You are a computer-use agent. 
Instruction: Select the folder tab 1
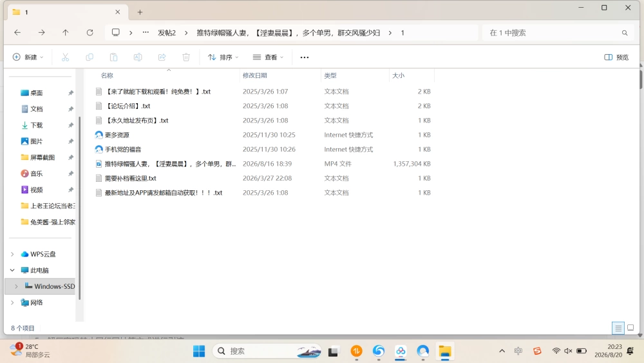coord(68,12)
